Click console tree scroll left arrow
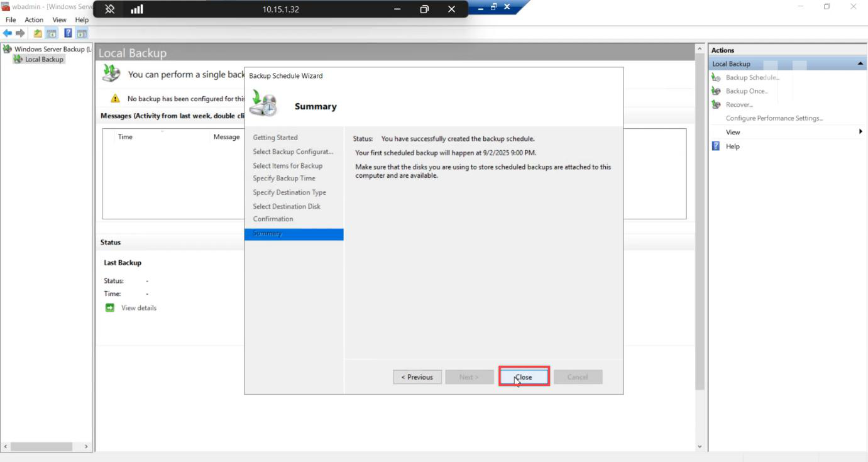868x462 pixels. (6, 446)
